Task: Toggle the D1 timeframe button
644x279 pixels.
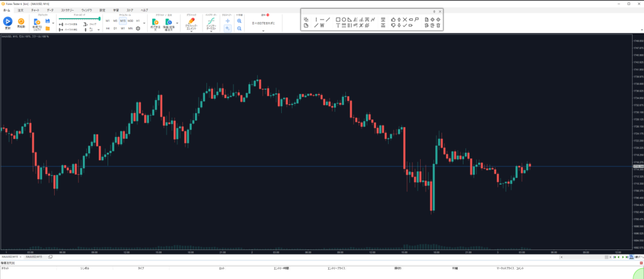Action: (x=115, y=28)
